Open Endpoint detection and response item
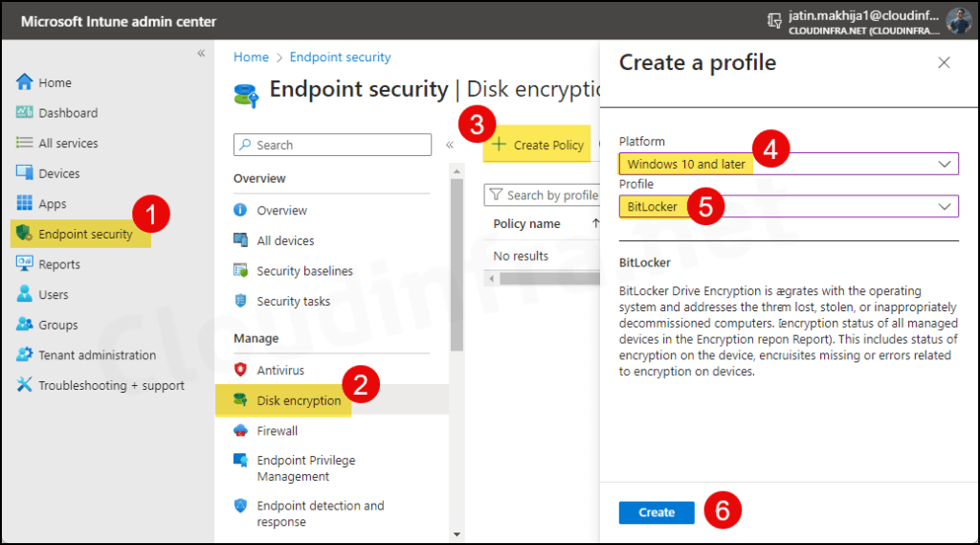This screenshot has height=545, width=980. pyautogui.click(x=321, y=513)
